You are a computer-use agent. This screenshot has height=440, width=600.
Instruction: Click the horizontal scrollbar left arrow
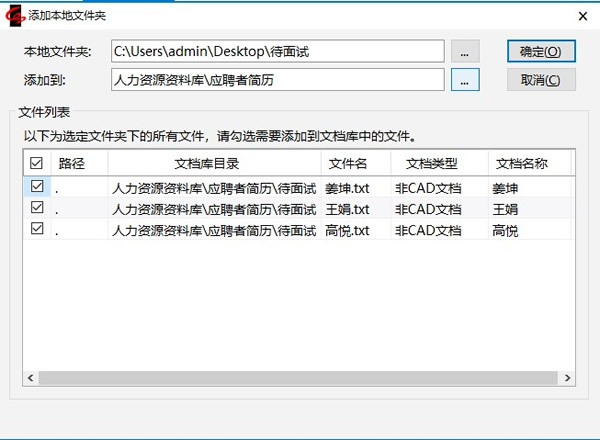30,378
